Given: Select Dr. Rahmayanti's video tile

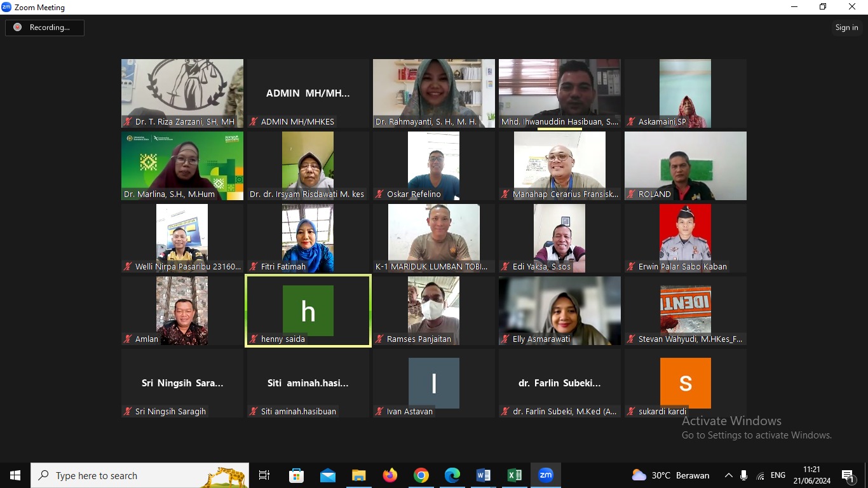Looking at the screenshot, I should coord(434,93).
